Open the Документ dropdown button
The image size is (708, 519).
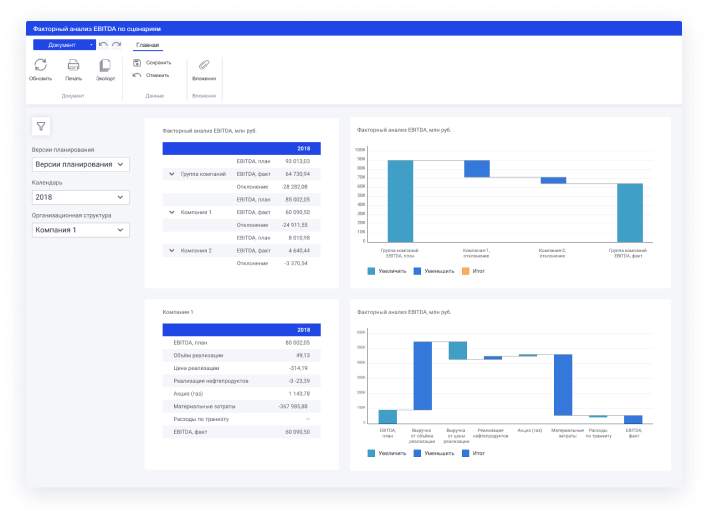pos(64,45)
